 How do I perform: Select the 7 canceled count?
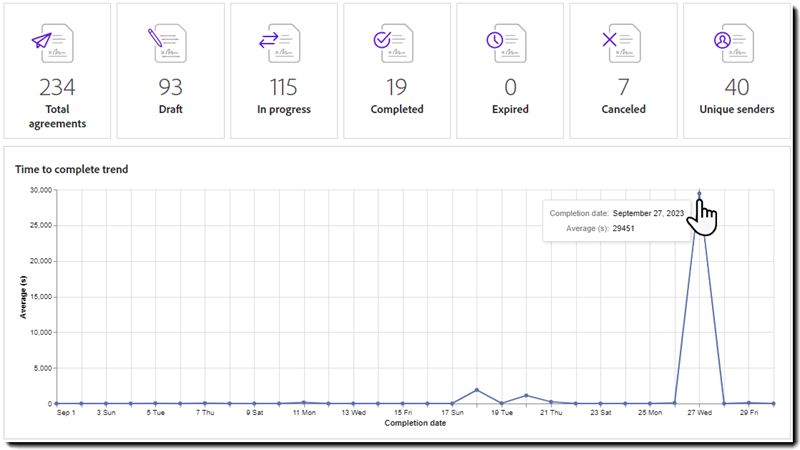tap(623, 87)
